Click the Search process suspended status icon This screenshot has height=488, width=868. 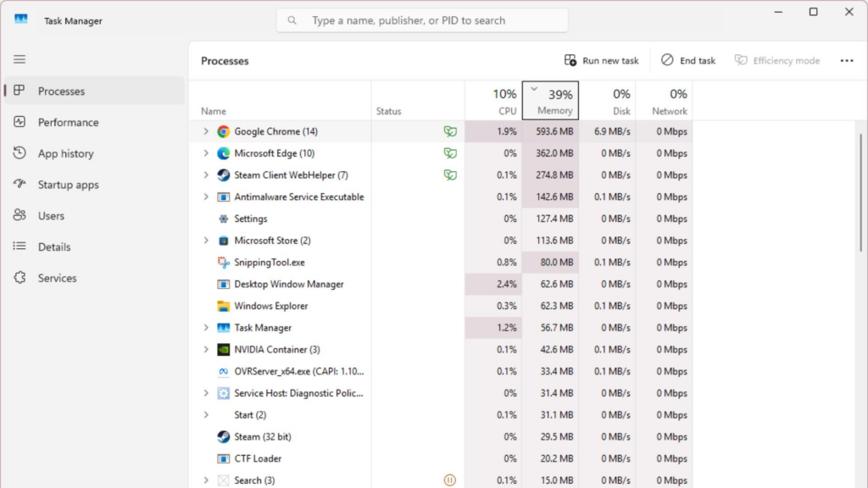[449, 480]
